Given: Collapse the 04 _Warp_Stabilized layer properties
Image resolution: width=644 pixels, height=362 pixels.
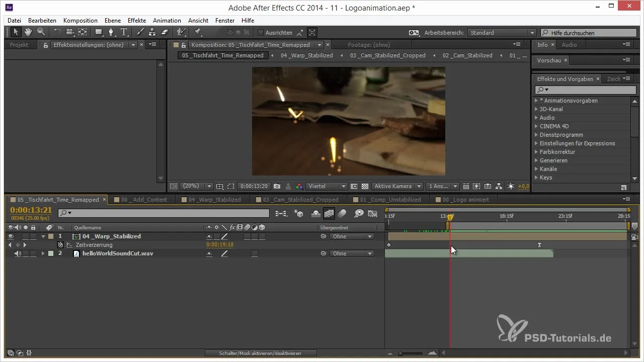Looking at the screenshot, I should 43,236.
